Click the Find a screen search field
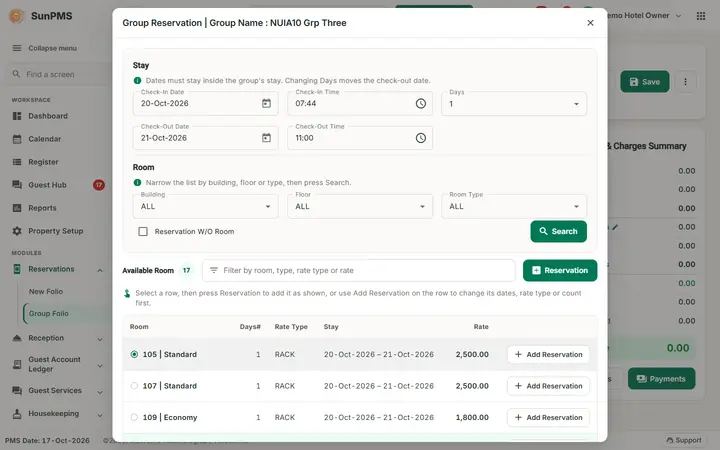 [x=57, y=74]
